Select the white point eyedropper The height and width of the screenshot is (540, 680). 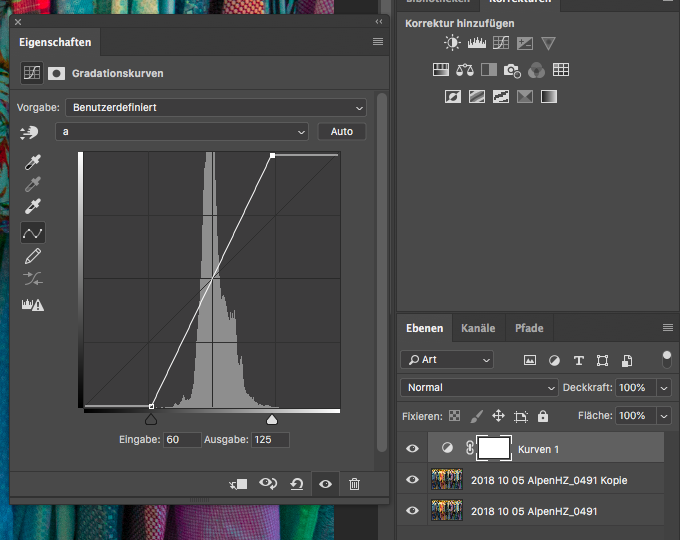[33, 207]
